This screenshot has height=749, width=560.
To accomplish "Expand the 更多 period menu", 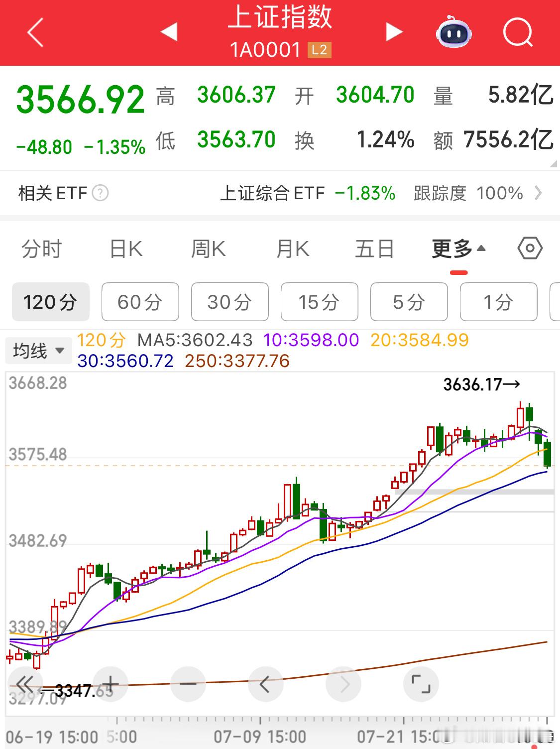I will pyautogui.click(x=458, y=248).
